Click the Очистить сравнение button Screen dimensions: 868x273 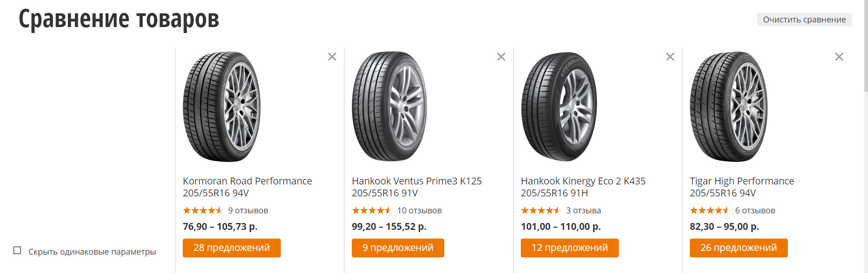[804, 20]
